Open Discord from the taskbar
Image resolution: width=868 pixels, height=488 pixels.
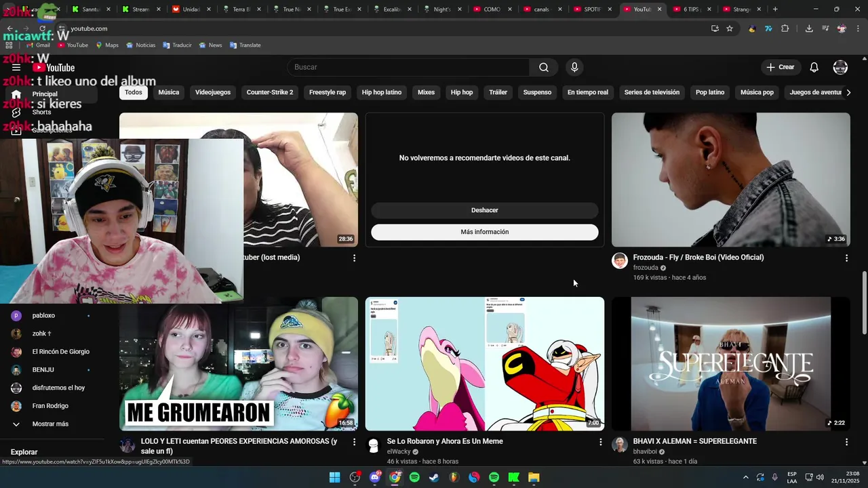375,477
